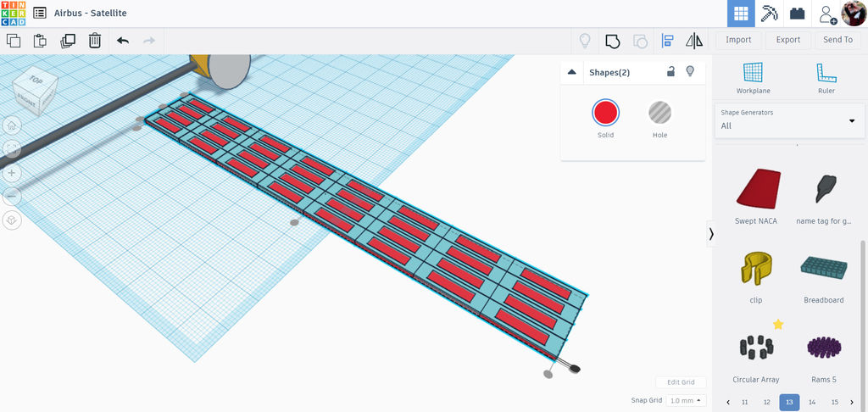
Task: Open Bricks view mode
Action: (x=797, y=14)
